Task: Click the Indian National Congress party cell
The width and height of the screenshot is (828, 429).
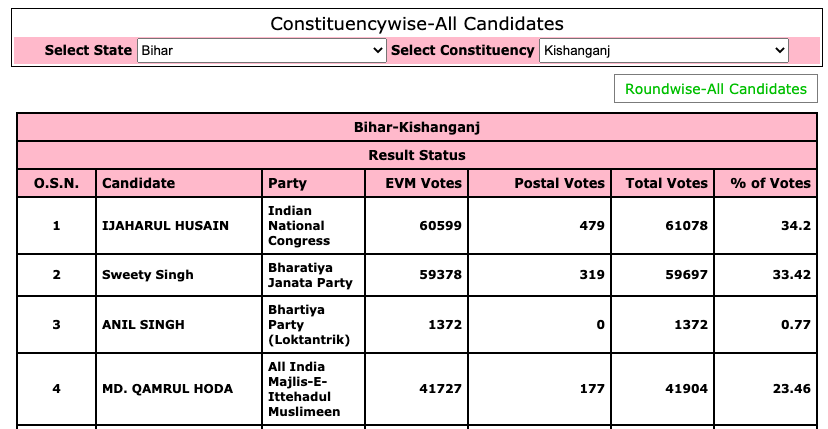Action: 299,226
